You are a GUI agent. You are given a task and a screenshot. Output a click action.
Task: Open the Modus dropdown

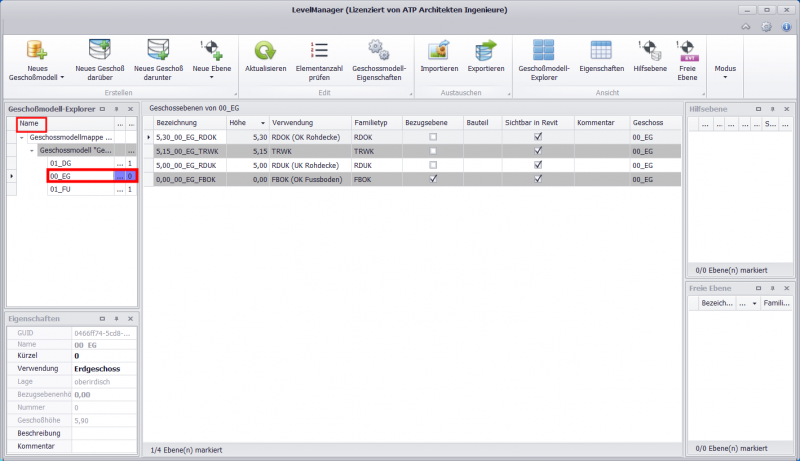[725, 71]
